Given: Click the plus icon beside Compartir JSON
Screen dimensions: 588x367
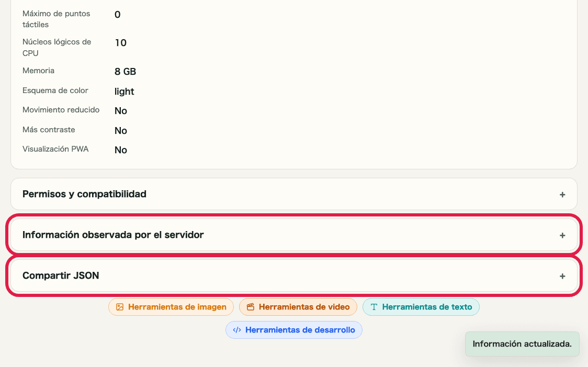Looking at the screenshot, I should [562, 276].
